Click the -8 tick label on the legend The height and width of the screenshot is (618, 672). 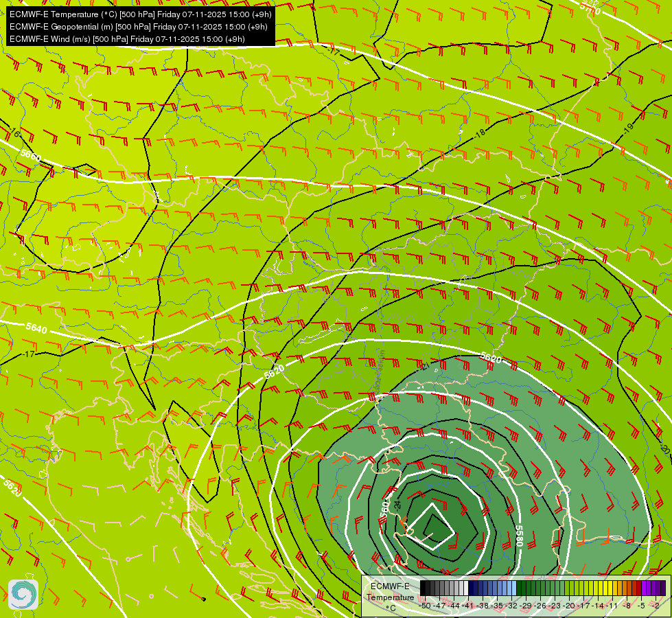(627, 606)
